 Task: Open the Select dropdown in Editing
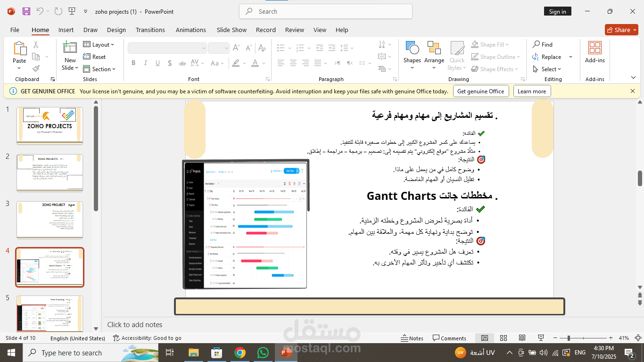pos(547,69)
